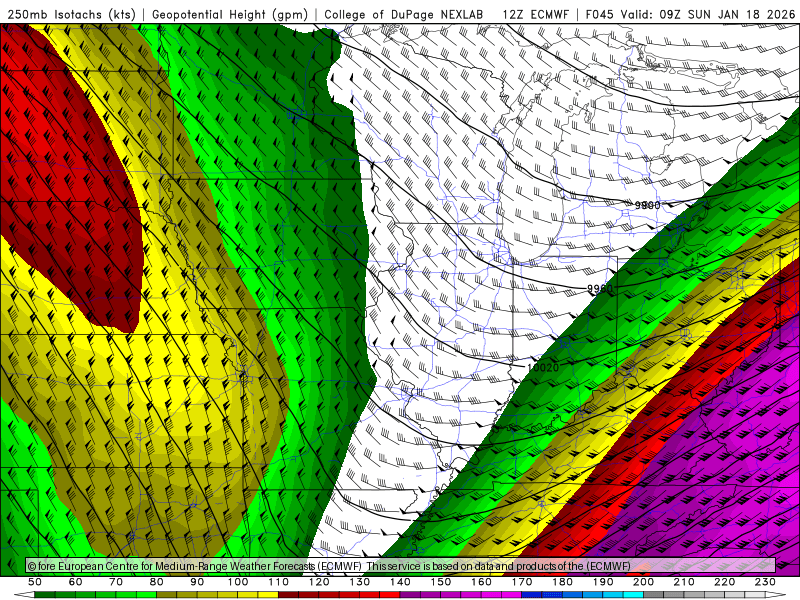Click the 'College of DuPage NEXLAB' title text
800x600 pixels.
click(x=404, y=15)
